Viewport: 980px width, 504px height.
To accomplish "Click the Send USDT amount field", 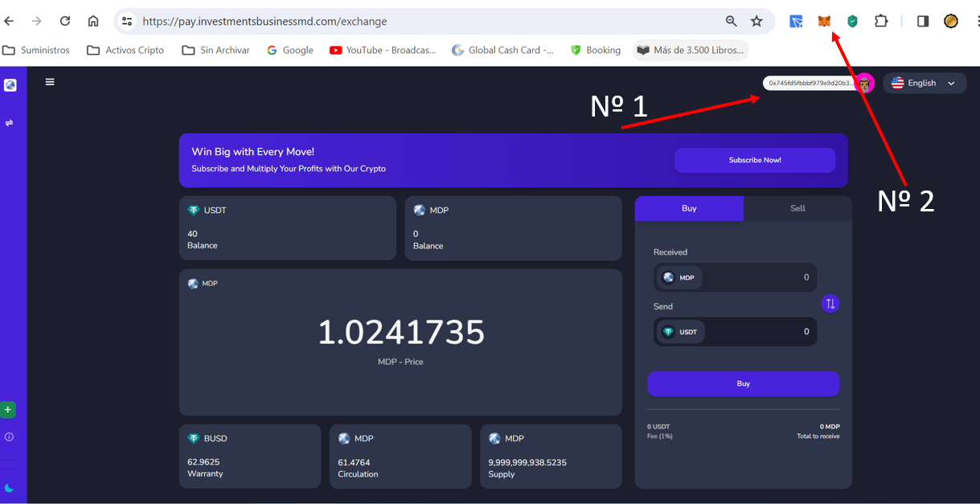I will click(764, 332).
